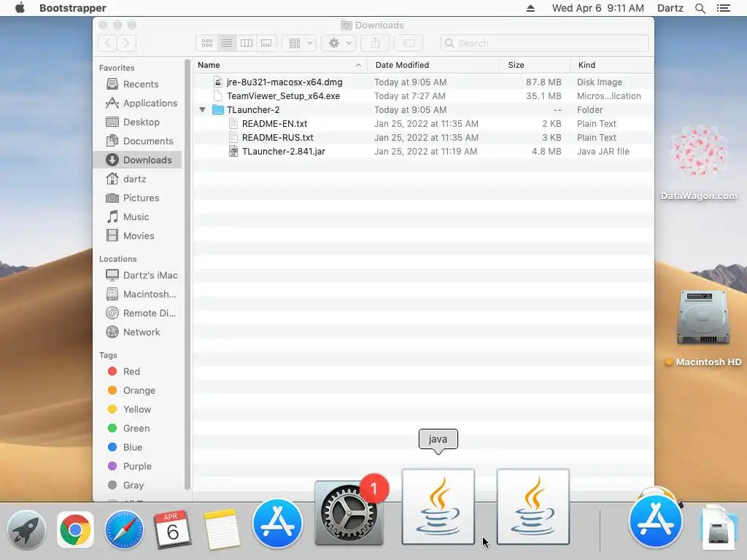Screen dimensions: 747x560
Task: Open Notification Center list icon
Action: coord(723,8)
